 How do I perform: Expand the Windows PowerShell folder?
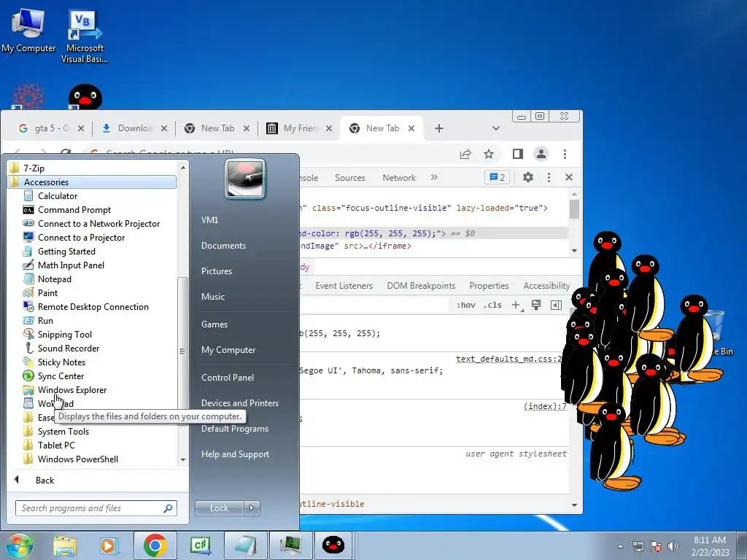pos(77,459)
